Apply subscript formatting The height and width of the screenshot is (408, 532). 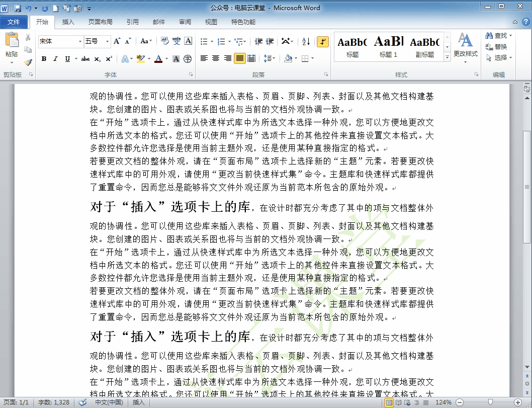pos(98,59)
